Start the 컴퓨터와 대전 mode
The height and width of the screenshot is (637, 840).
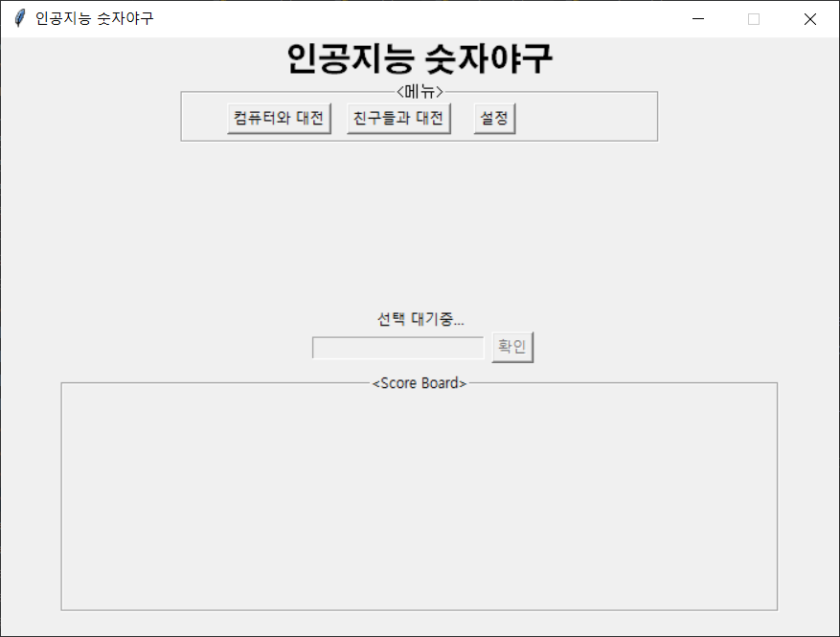point(279,119)
